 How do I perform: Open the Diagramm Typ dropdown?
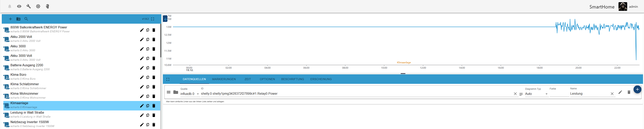click(x=536, y=94)
